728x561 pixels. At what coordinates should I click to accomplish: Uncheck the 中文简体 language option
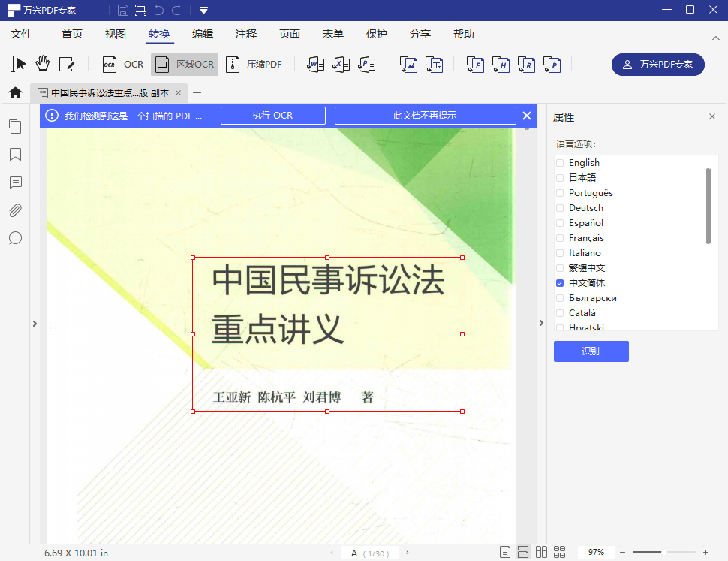coord(559,282)
